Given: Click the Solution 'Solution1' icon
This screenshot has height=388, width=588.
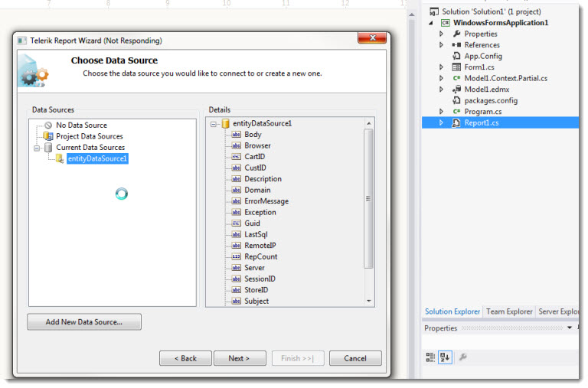Looking at the screenshot, I should point(434,11).
